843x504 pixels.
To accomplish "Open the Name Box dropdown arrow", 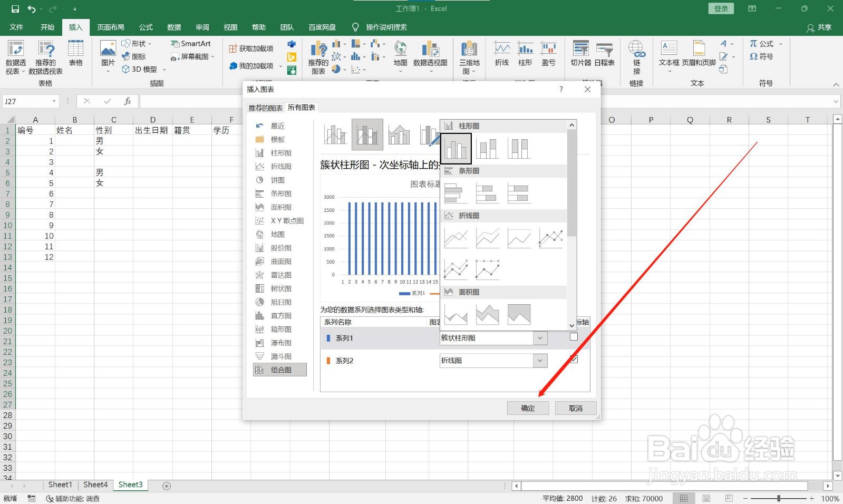I will coord(54,101).
